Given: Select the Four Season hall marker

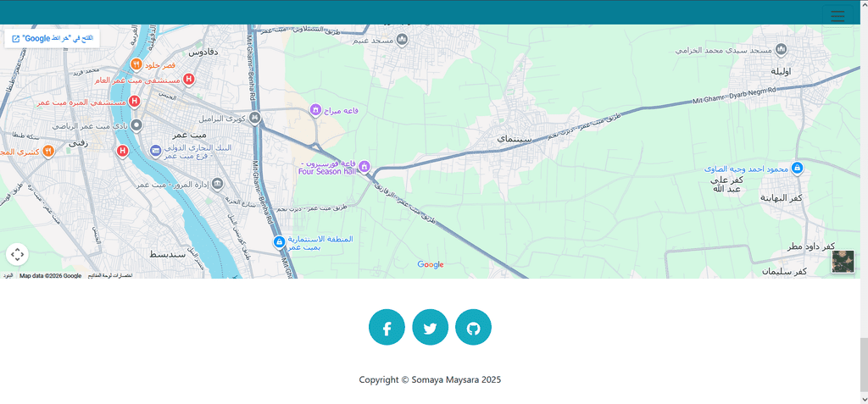Looking at the screenshot, I should [x=364, y=166].
